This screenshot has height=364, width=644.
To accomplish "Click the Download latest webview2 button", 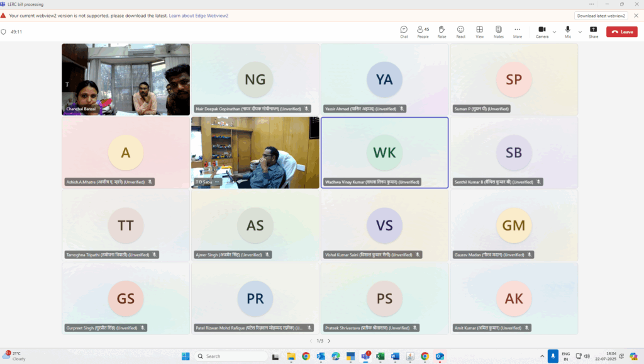I will pos(601,15).
